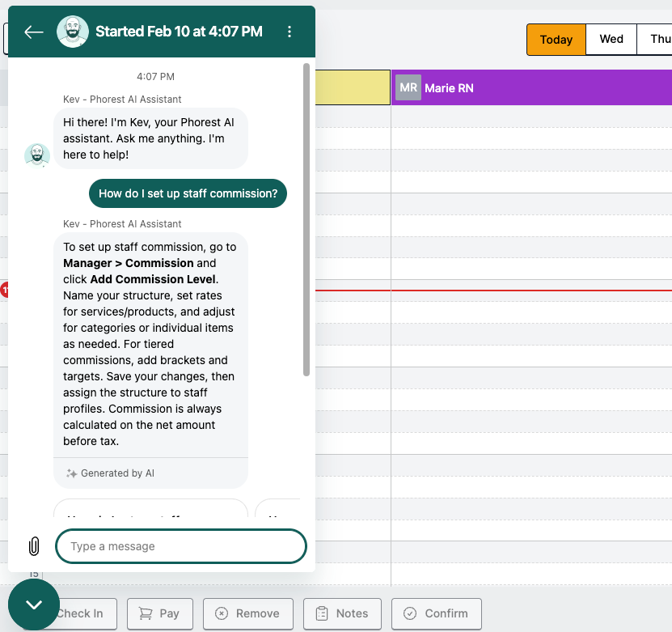Collapse the chat widget with chevron button
This screenshot has width=672, height=632.
click(x=34, y=604)
